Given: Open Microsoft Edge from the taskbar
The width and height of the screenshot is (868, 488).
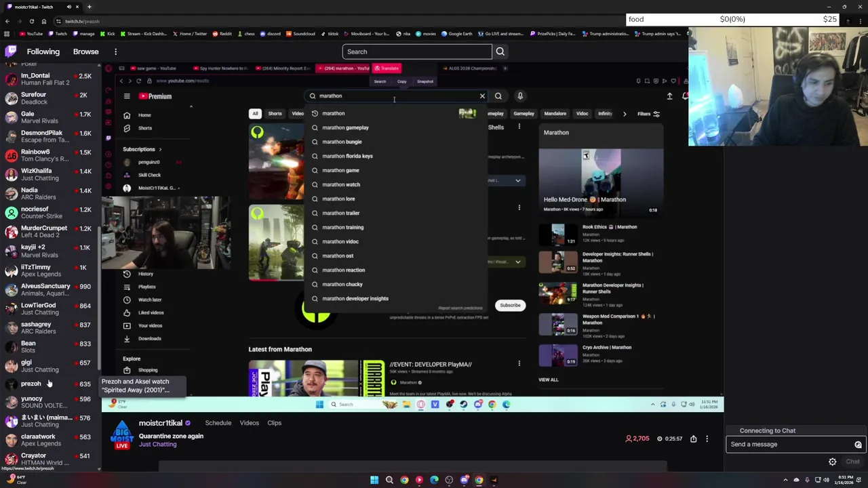Looking at the screenshot, I should [x=434, y=480].
